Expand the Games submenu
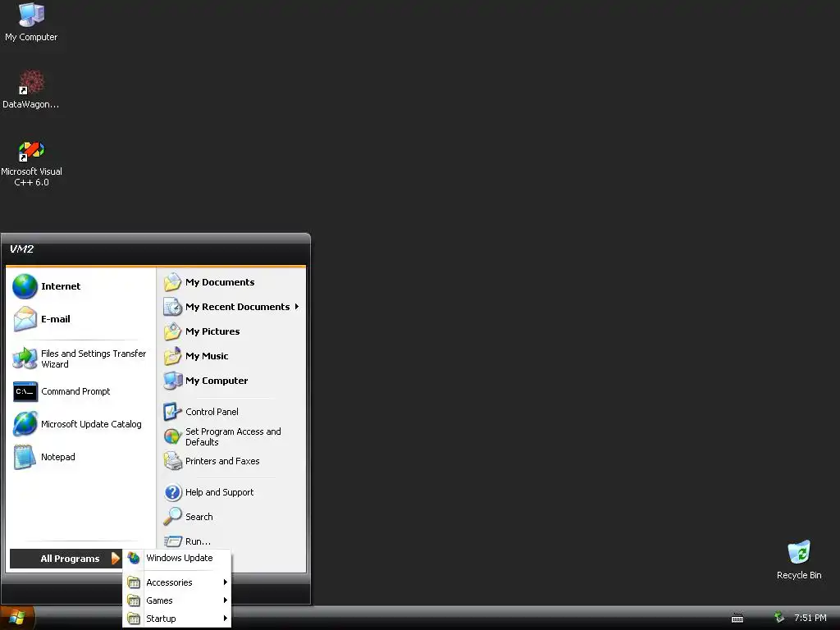Screen dimensions: 840x630 (177, 600)
